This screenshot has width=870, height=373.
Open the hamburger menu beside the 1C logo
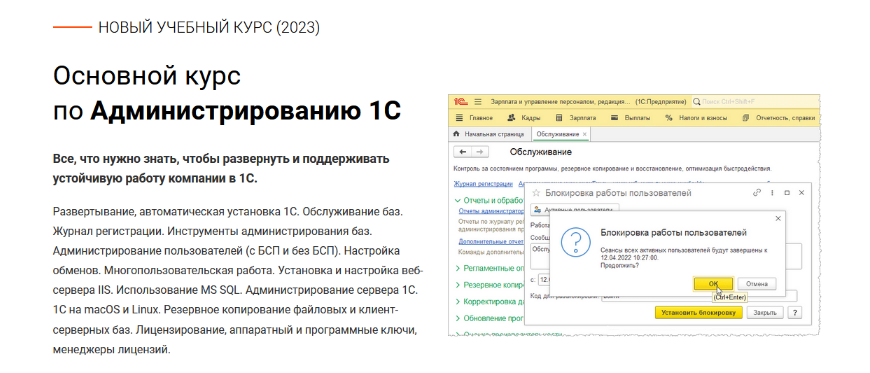point(477,102)
